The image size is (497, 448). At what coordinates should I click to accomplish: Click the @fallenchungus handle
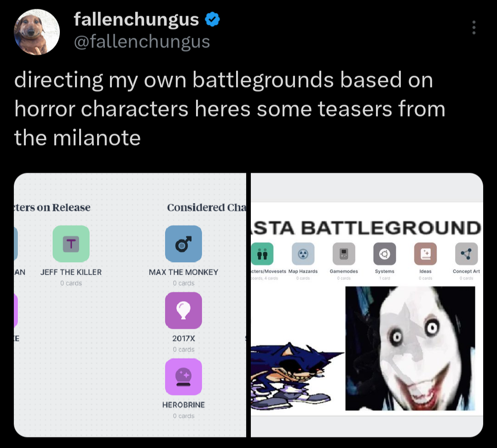pyautogui.click(x=142, y=41)
